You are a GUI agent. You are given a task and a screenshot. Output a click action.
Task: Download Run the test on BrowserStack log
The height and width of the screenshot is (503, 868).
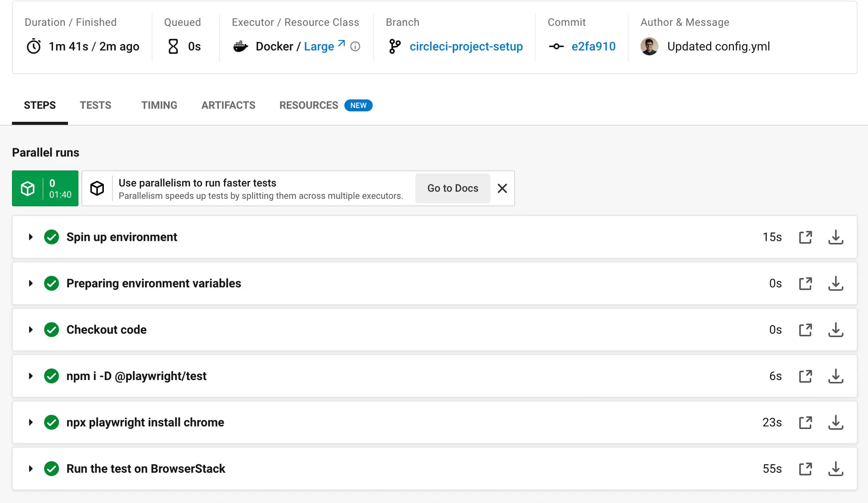[x=835, y=469]
